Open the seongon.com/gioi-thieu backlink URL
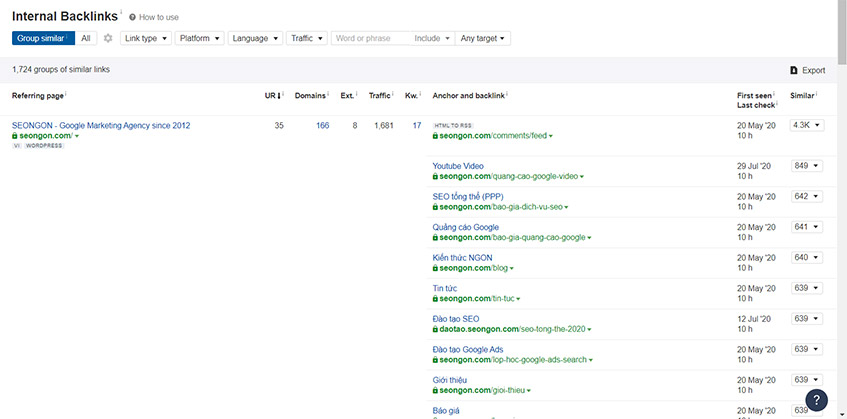 point(481,390)
